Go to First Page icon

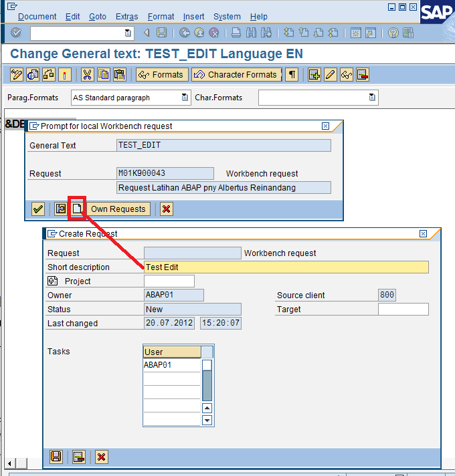[288, 33]
